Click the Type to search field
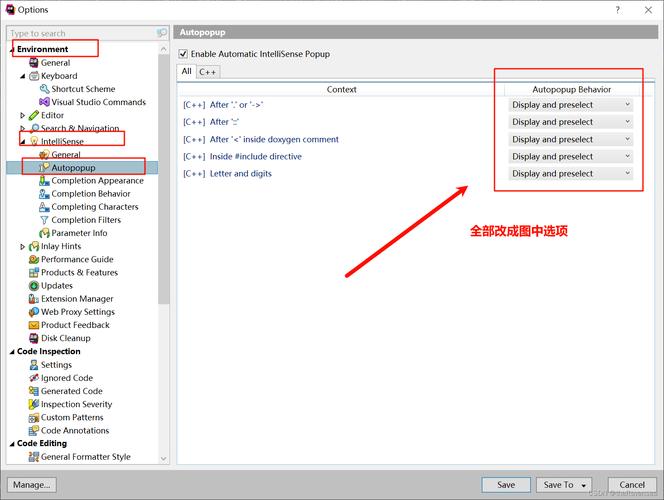 click(x=83, y=33)
